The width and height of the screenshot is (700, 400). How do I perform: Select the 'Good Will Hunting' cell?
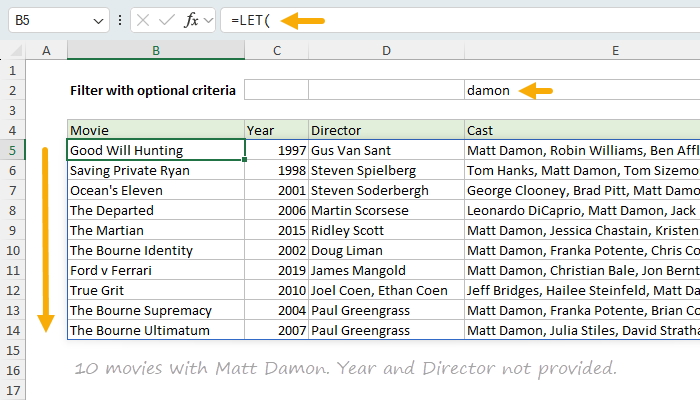156,150
